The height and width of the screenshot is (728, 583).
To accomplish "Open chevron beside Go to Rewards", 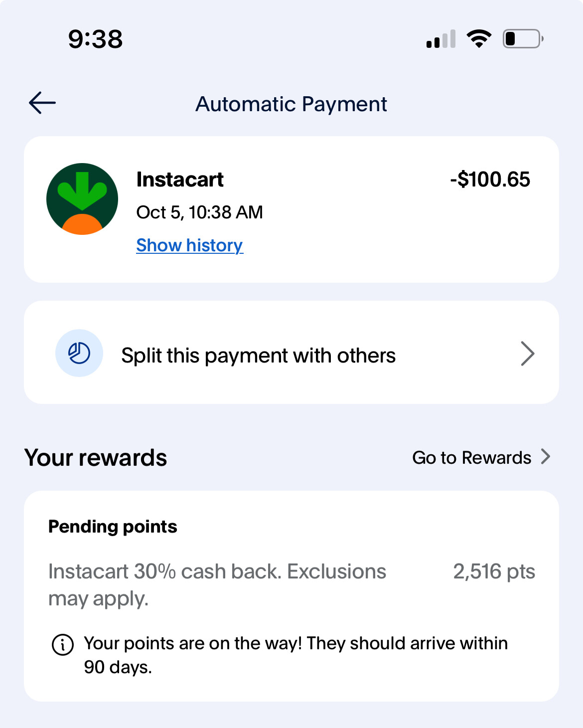I will [x=546, y=457].
